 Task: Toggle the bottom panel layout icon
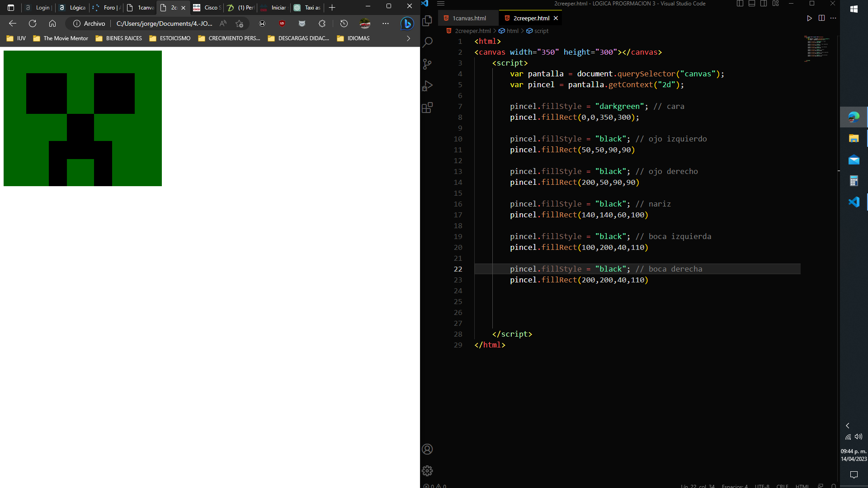coord(752,4)
